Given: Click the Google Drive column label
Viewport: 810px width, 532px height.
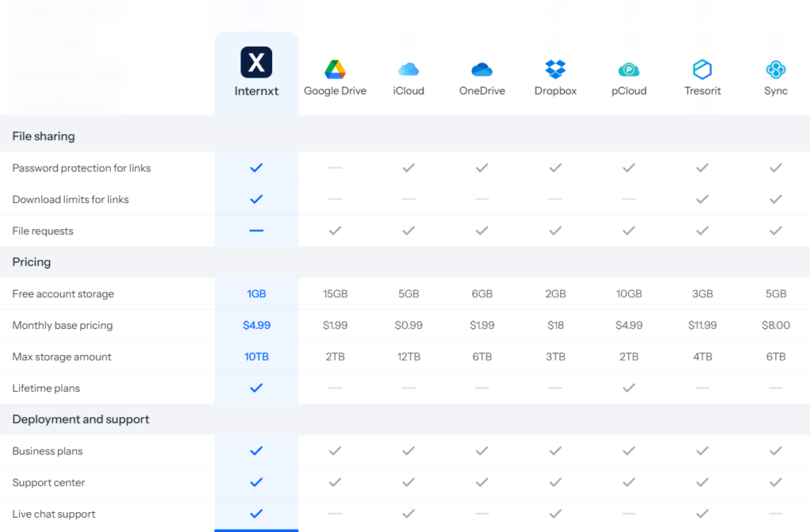Looking at the screenshot, I should click(335, 91).
